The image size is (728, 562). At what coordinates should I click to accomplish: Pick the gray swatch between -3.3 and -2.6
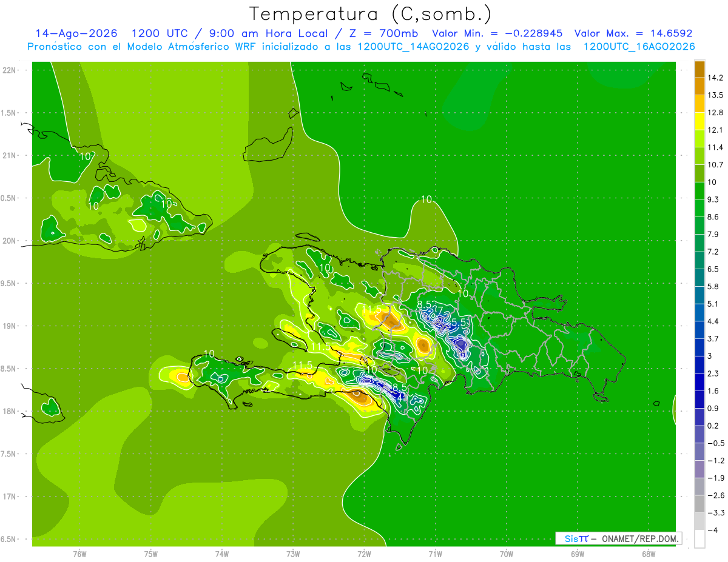699,504
